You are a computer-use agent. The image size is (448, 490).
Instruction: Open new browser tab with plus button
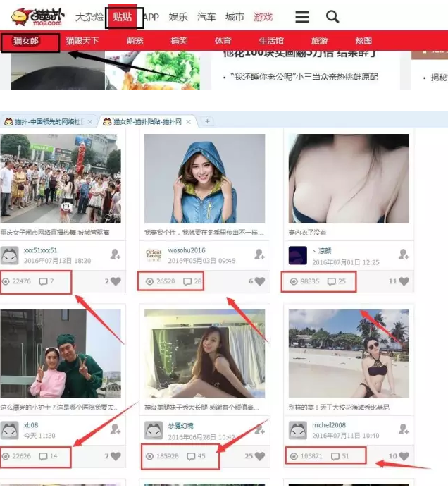[207, 121]
